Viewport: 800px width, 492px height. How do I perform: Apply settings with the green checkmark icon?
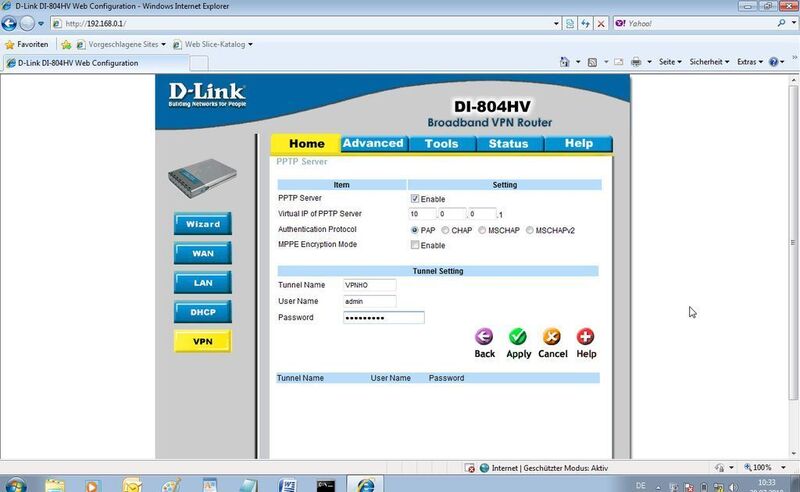coord(517,336)
